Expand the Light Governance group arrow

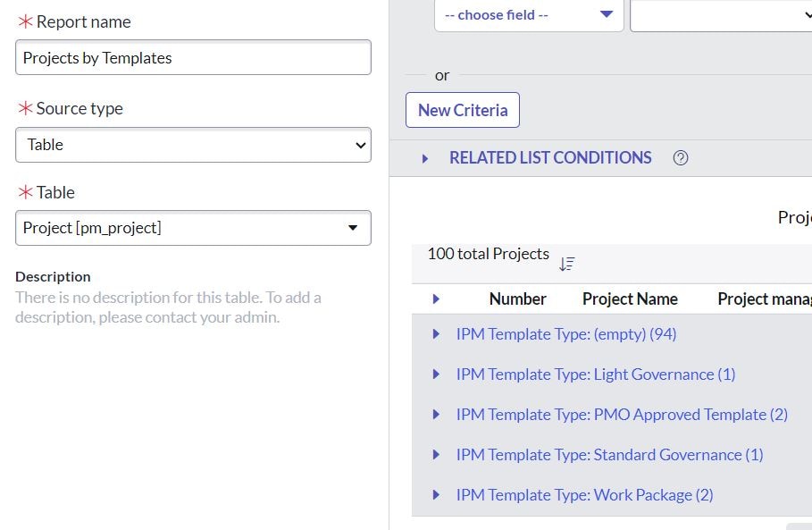436,374
